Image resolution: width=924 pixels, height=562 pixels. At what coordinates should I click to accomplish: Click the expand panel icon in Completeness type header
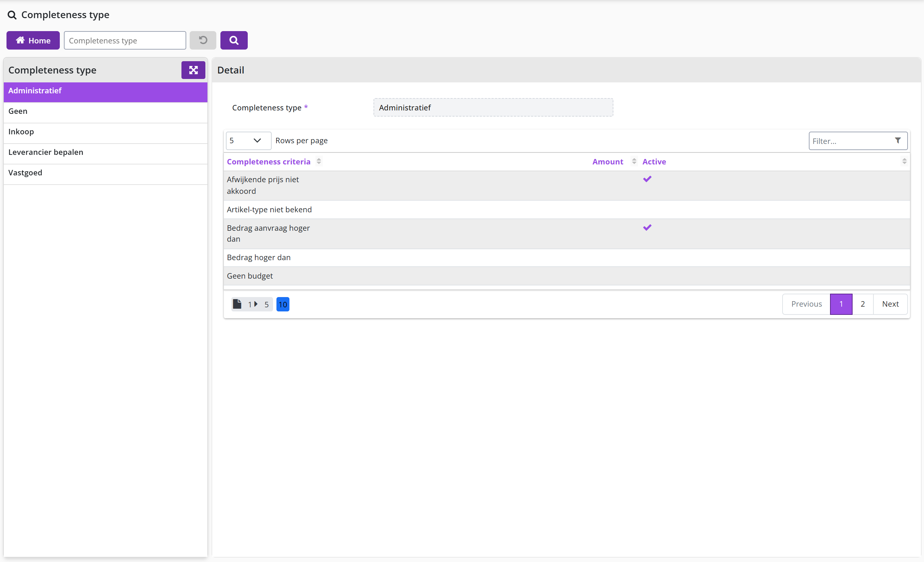(x=193, y=70)
